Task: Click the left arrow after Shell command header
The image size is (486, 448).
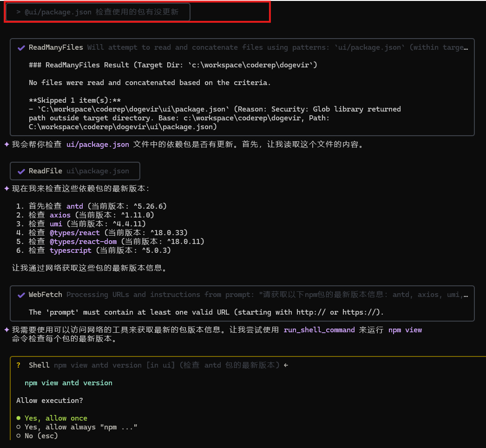Action: click(x=286, y=365)
